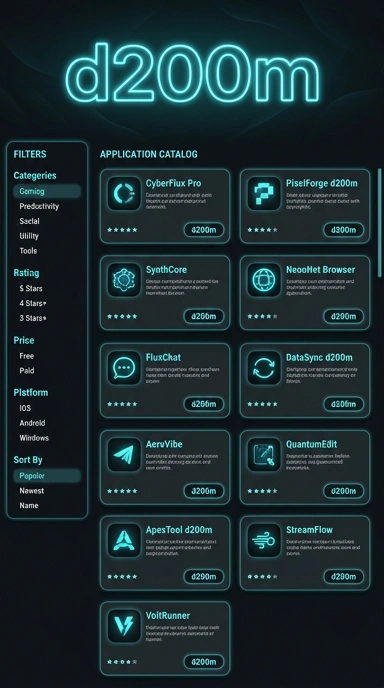Filter by 4 Stars+ rating
384x688 pixels.
pyautogui.click(x=33, y=303)
